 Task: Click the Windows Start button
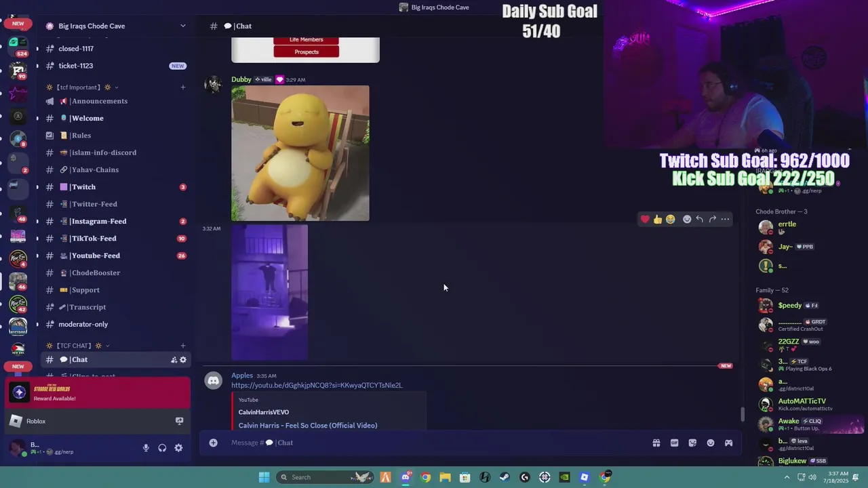tap(264, 477)
